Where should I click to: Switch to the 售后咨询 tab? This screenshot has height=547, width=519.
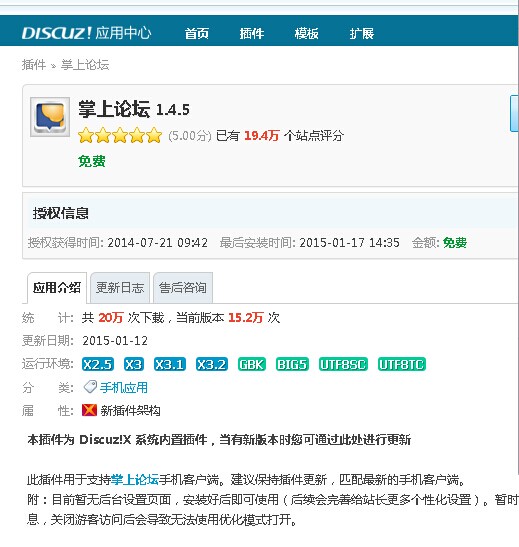pos(183,288)
